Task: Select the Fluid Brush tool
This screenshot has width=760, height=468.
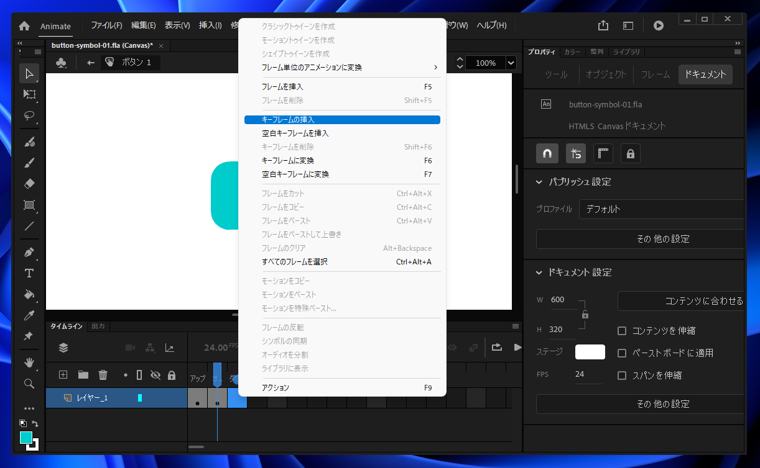Action: pos(29,142)
